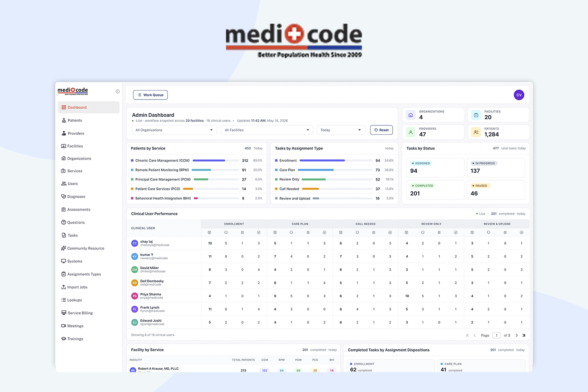Go to the first page arrow
This screenshot has height=392, width=588.
click(x=467, y=335)
